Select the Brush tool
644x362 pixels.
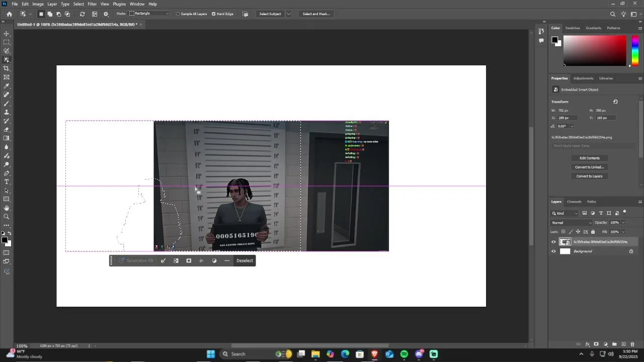pyautogui.click(x=7, y=104)
